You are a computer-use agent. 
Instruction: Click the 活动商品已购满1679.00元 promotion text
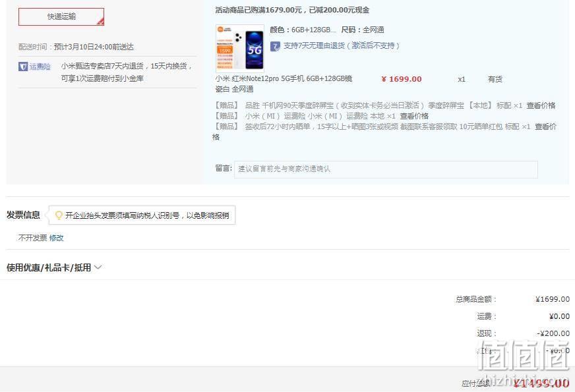coord(292,10)
